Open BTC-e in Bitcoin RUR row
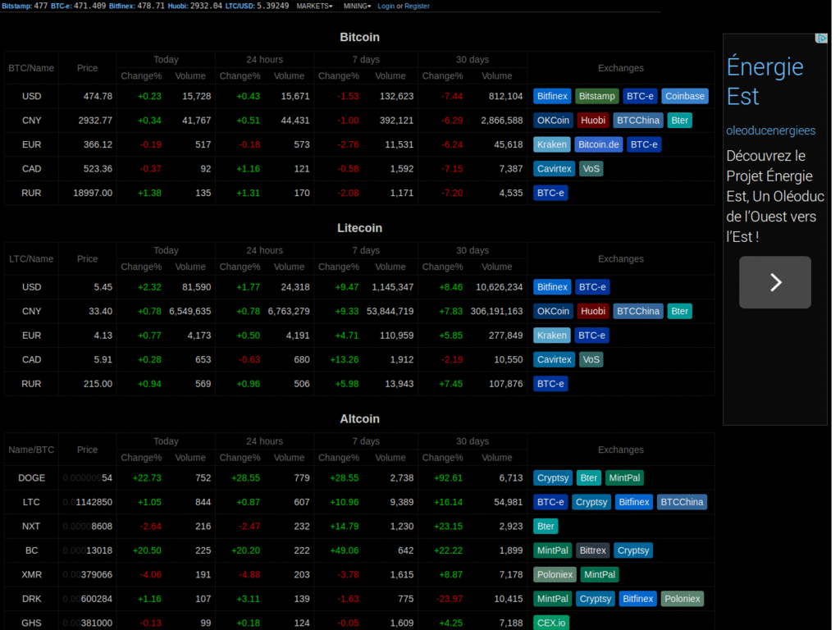The height and width of the screenshot is (630, 840). [550, 193]
